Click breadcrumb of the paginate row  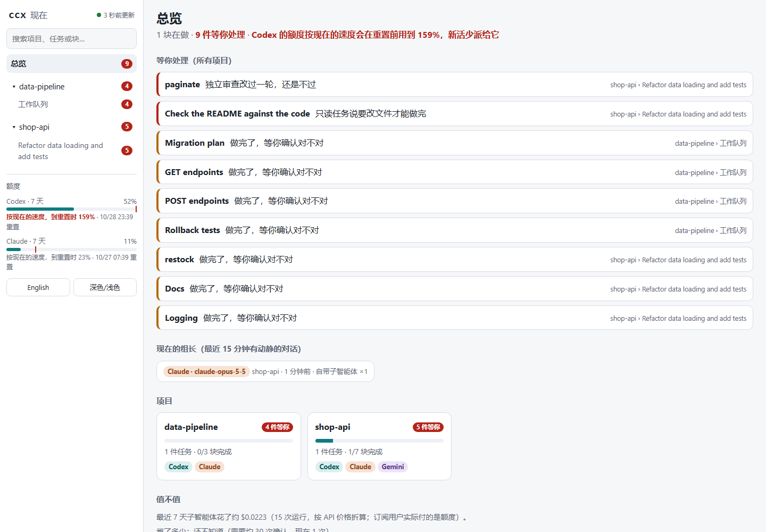tap(678, 85)
